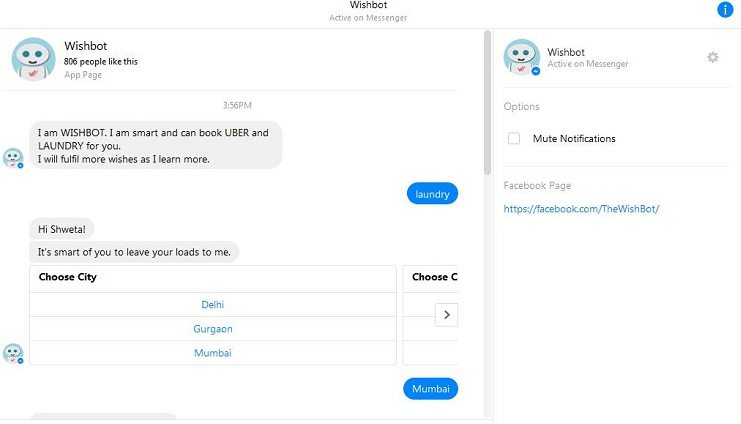The image size is (741, 424).
Task: Click bot avatar beside the WISHBOT intro message
Action: click(13, 158)
